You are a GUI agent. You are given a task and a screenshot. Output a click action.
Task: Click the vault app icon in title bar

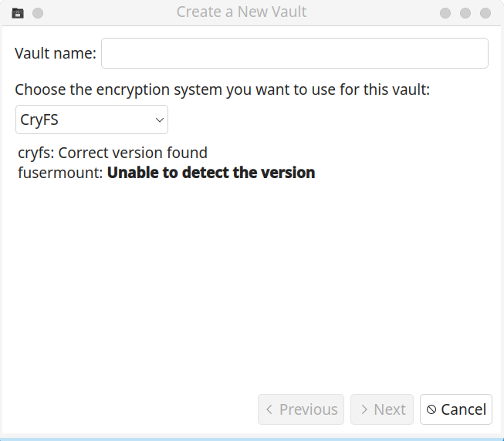(18, 13)
